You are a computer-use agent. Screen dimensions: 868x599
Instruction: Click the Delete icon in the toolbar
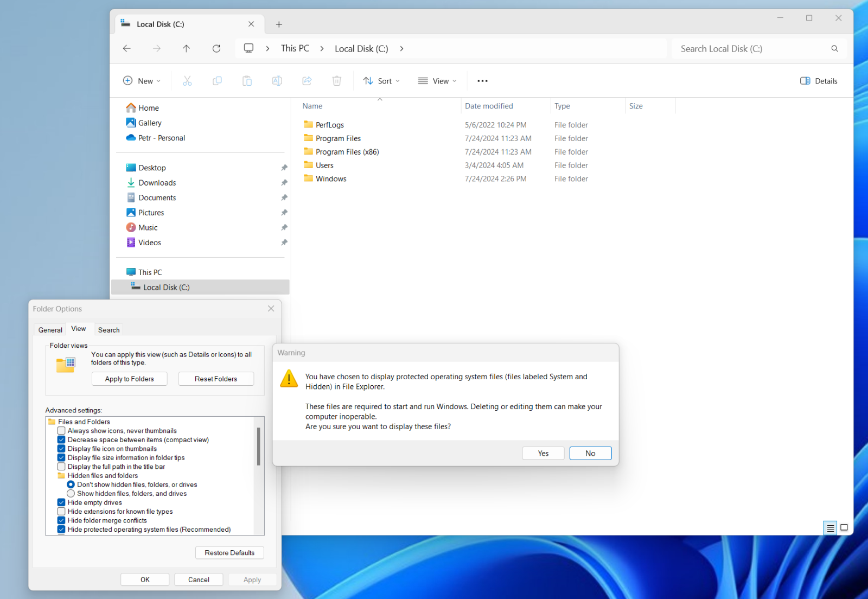[x=336, y=80]
